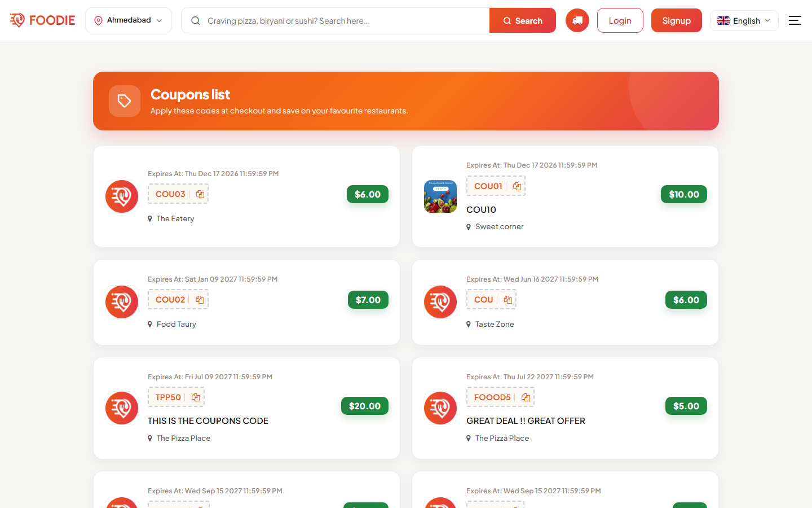Click the location pin icon beside Ahmedabad
The width and height of the screenshot is (812, 508).
tap(98, 20)
